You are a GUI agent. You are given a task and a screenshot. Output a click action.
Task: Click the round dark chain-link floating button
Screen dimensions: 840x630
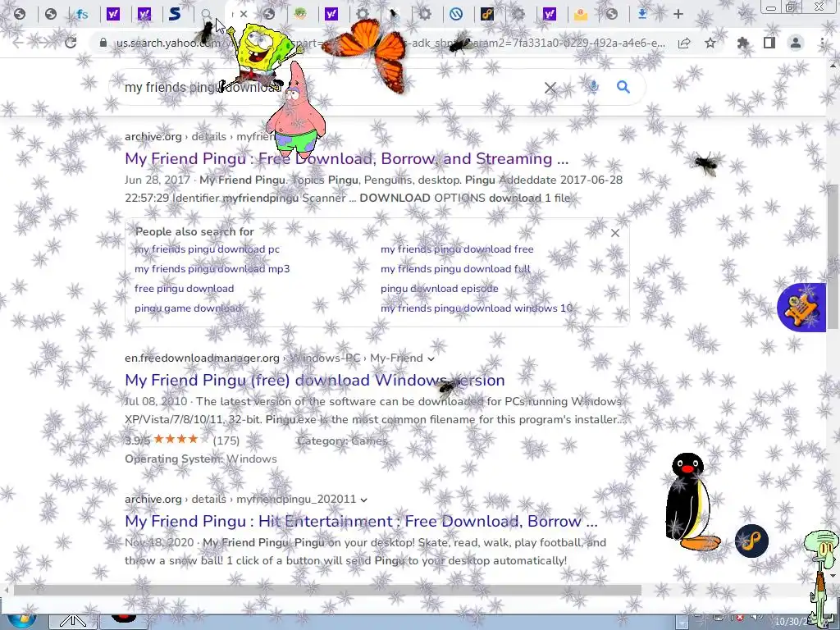pyautogui.click(x=751, y=541)
